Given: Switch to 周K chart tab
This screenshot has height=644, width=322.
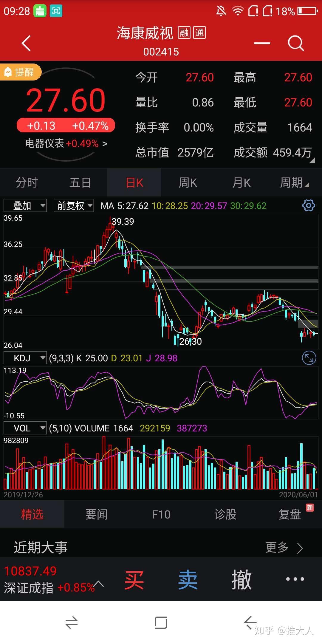Looking at the screenshot, I should [x=188, y=182].
